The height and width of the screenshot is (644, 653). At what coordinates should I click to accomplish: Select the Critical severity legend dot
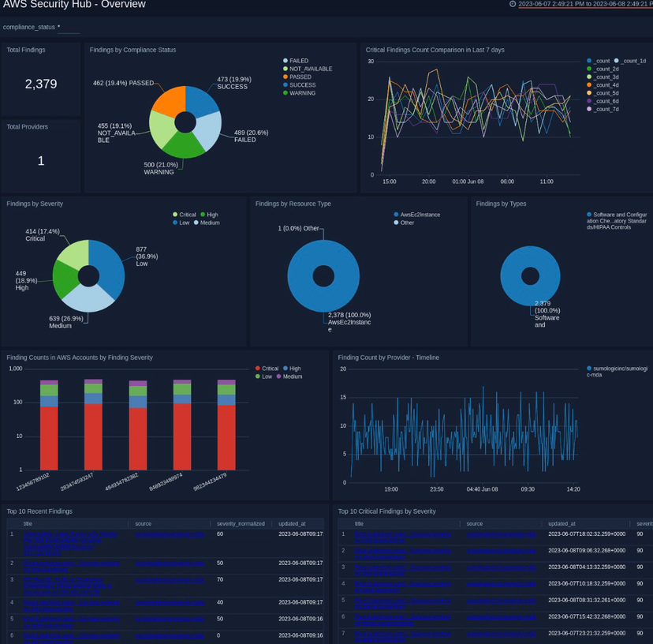(175, 215)
